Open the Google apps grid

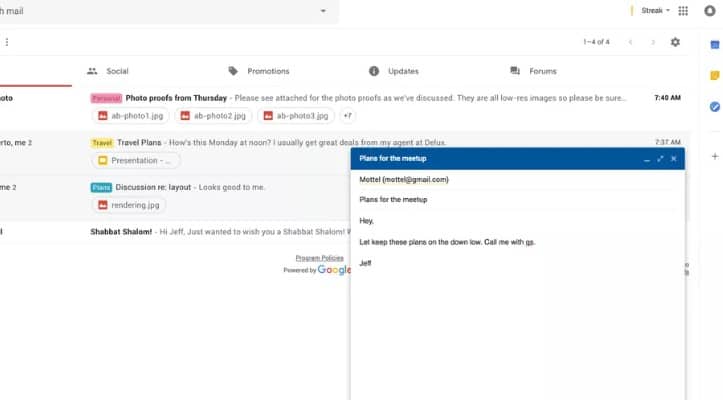coord(683,11)
